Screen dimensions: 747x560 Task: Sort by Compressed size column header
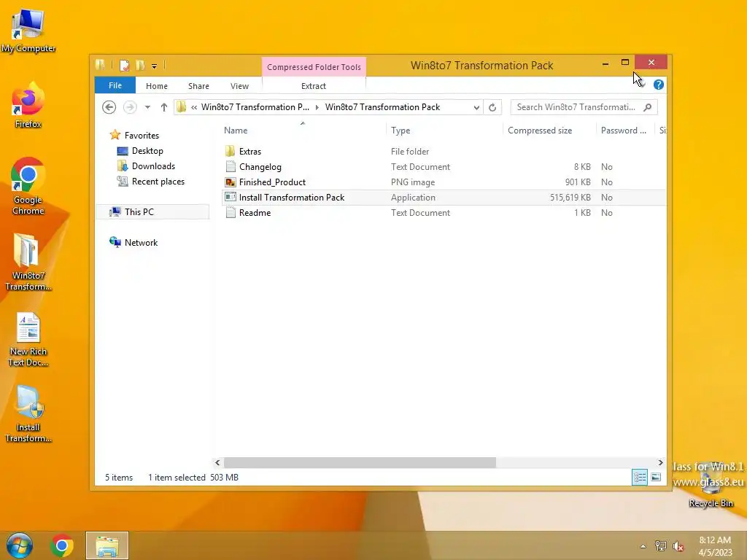(550, 131)
